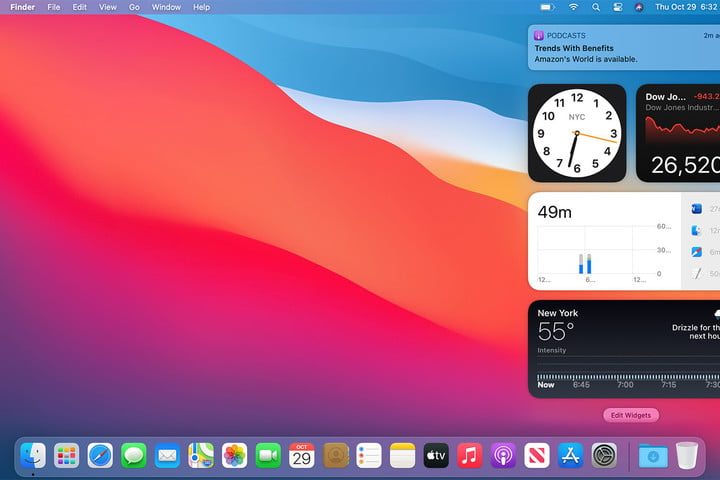Open the Window menu
Screen dimensions: 720x480
pyautogui.click(x=166, y=7)
